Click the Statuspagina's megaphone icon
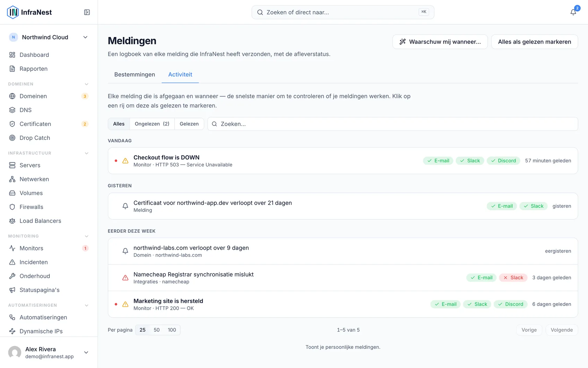The height and width of the screenshot is (368, 588). [x=12, y=290]
